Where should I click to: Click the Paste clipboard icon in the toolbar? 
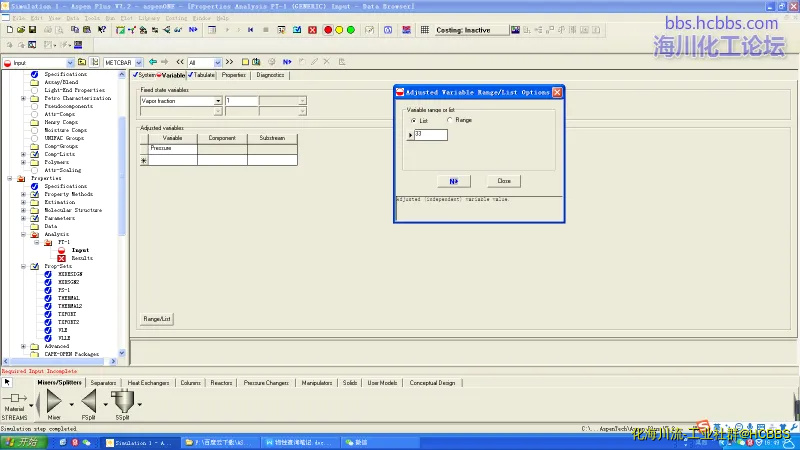pos(87,30)
